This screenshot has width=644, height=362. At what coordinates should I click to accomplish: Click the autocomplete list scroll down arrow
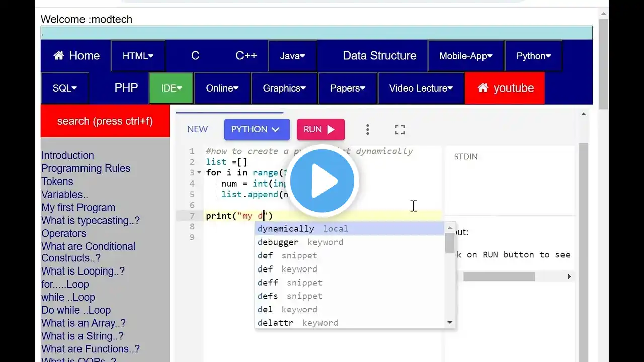pyautogui.click(x=450, y=323)
